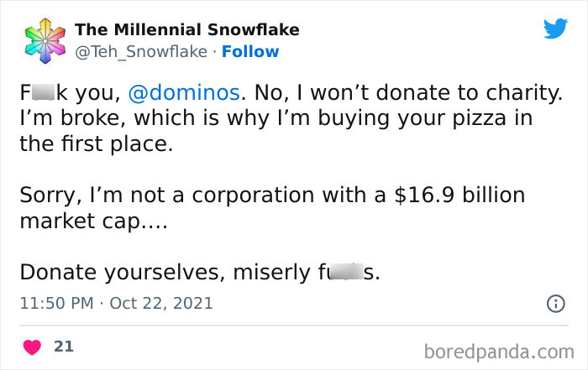Viewport: 588px width, 370px height.
Task: Click the Twitter bird logo
Action: [555, 29]
